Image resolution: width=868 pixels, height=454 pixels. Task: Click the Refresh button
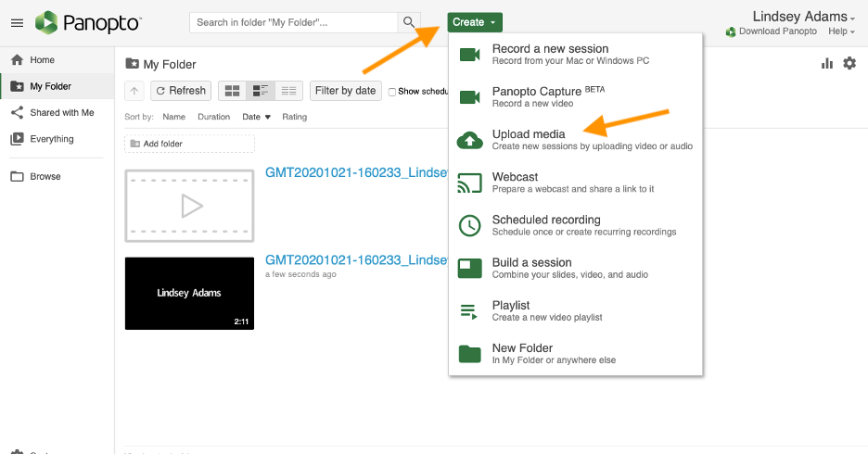pyautogui.click(x=181, y=91)
